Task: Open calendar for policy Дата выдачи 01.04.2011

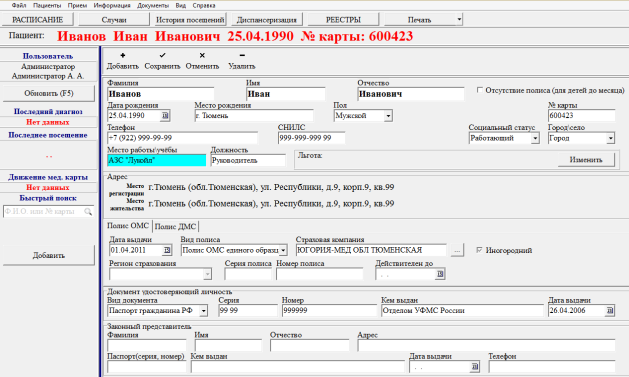Action: coord(167,250)
